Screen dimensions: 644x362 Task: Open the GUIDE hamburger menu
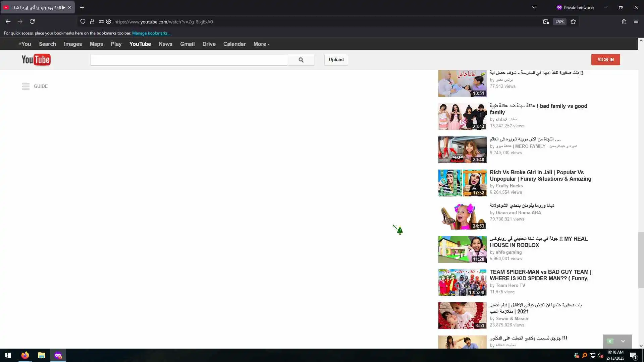coord(26,86)
